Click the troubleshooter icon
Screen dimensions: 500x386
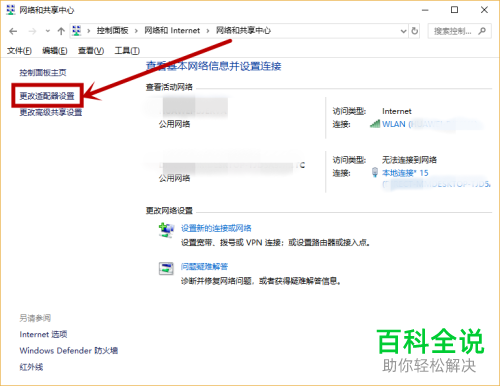[166, 268]
